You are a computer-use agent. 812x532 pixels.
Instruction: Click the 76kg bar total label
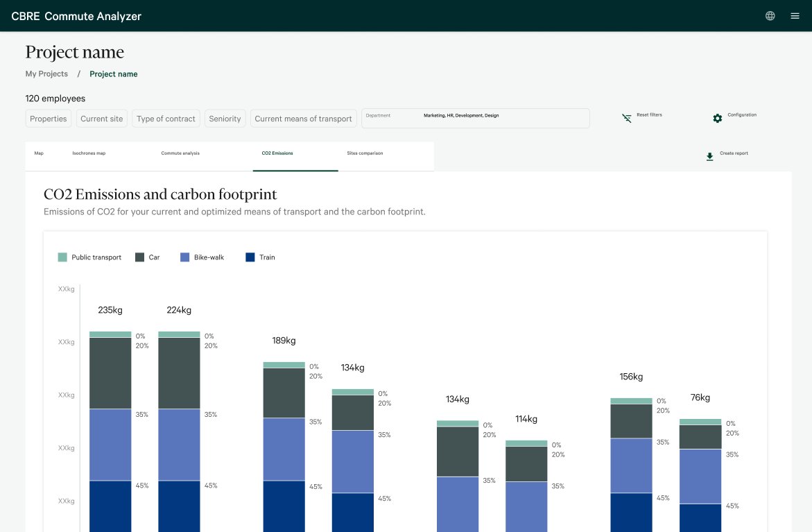click(x=700, y=398)
